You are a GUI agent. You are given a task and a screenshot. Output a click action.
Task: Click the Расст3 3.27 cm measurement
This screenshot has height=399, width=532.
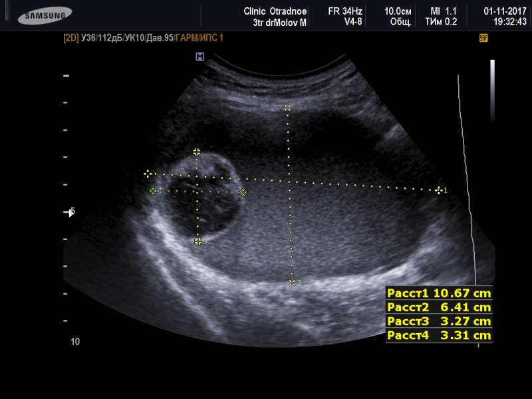coord(439,321)
